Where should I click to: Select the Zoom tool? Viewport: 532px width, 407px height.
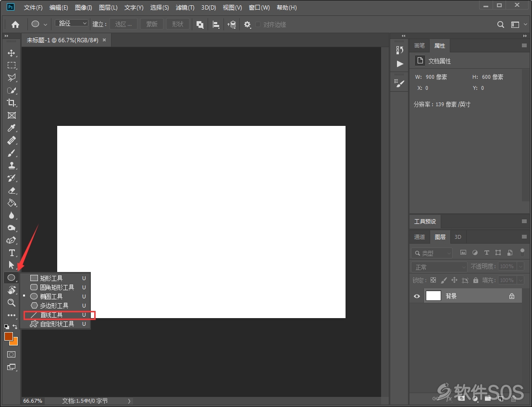[x=12, y=303]
